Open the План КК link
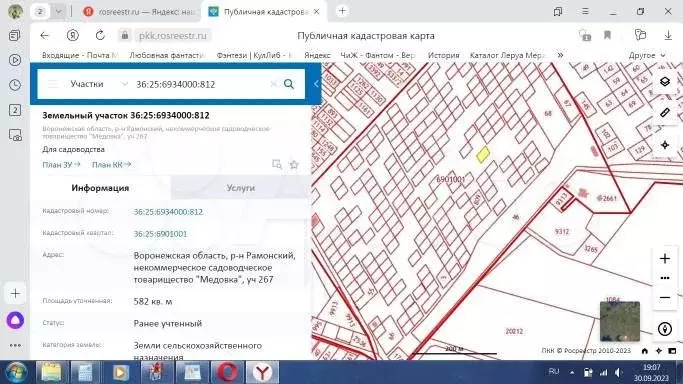 point(112,165)
